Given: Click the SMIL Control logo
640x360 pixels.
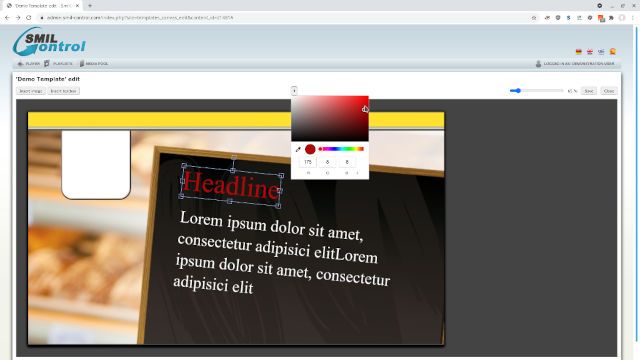Looking at the screenshot, I should pyautogui.click(x=49, y=42).
